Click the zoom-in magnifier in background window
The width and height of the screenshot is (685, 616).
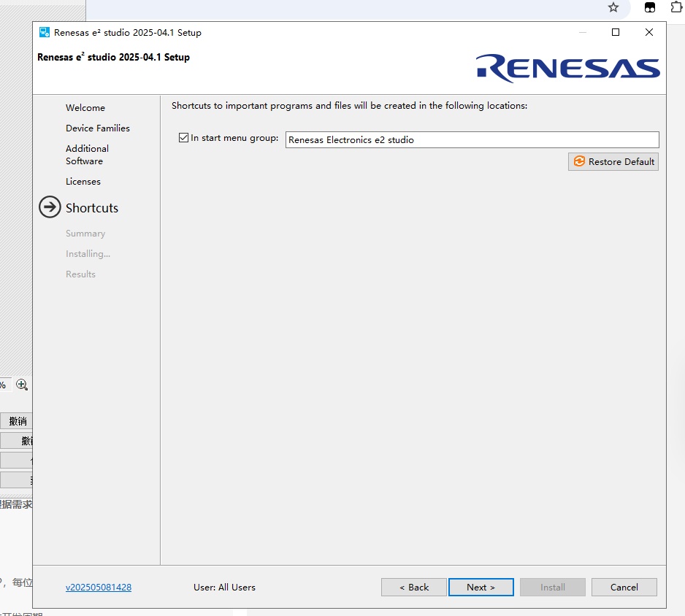point(21,385)
